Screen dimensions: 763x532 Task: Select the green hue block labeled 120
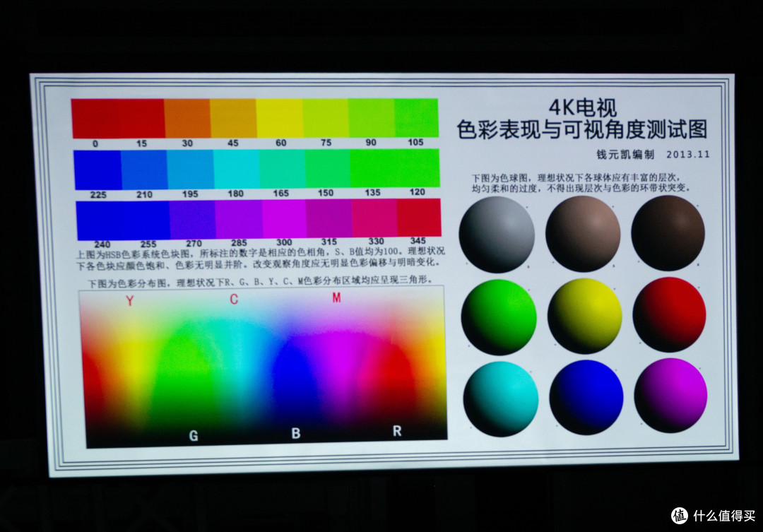(418, 168)
